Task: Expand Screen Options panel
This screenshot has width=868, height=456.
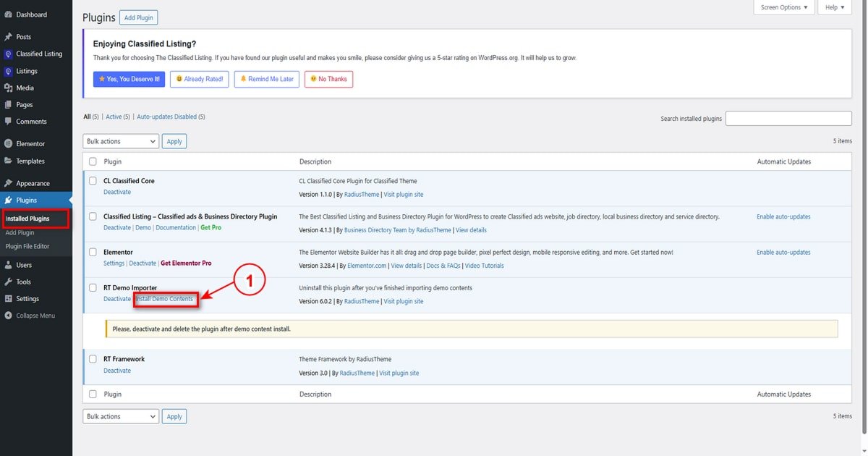Action: click(x=784, y=7)
